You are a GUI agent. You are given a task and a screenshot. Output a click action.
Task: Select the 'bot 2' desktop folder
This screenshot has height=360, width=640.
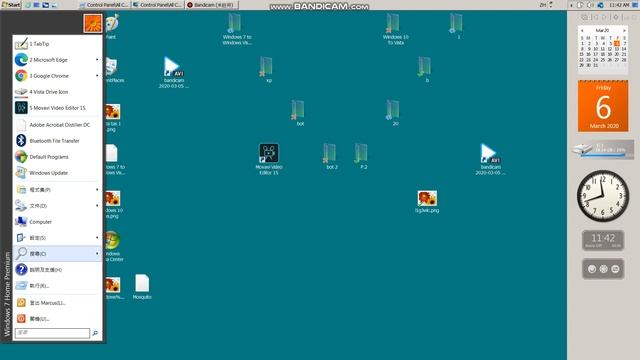tap(331, 156)
